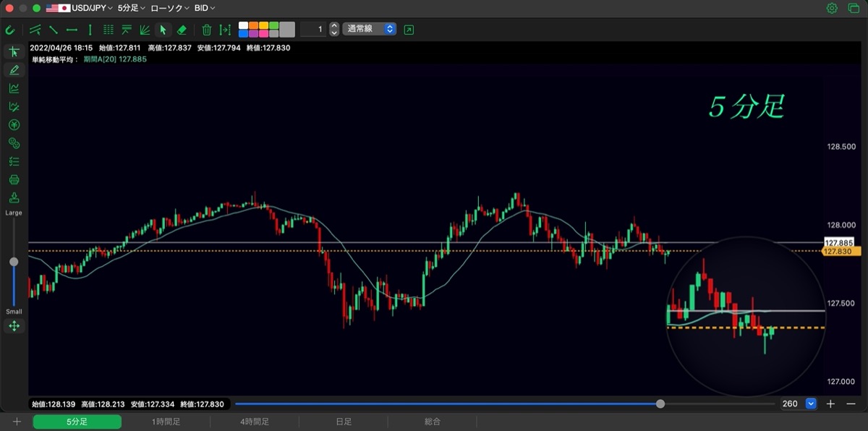
Task: Switch to the 4時間足 tab
Action: pyautogui.click(x=255, y=422)
